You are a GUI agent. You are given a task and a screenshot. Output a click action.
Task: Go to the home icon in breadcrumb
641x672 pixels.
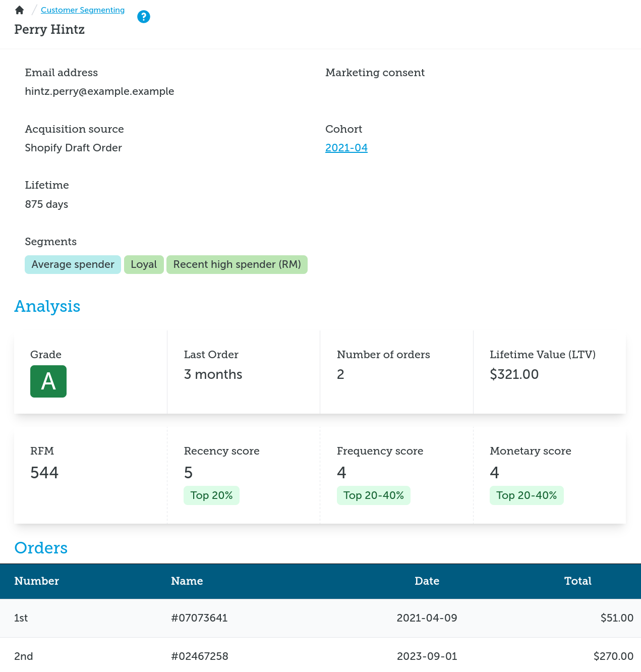tap(20, 10)
